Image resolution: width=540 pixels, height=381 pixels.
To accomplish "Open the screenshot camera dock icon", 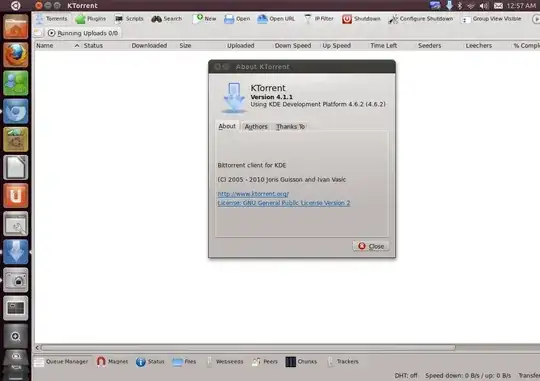I will [x=15, y=280].
